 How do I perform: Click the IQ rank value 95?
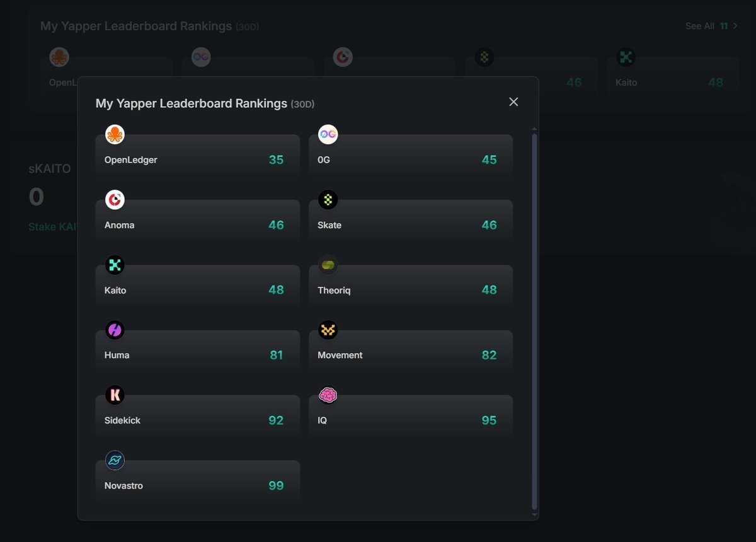coord(489,420)
